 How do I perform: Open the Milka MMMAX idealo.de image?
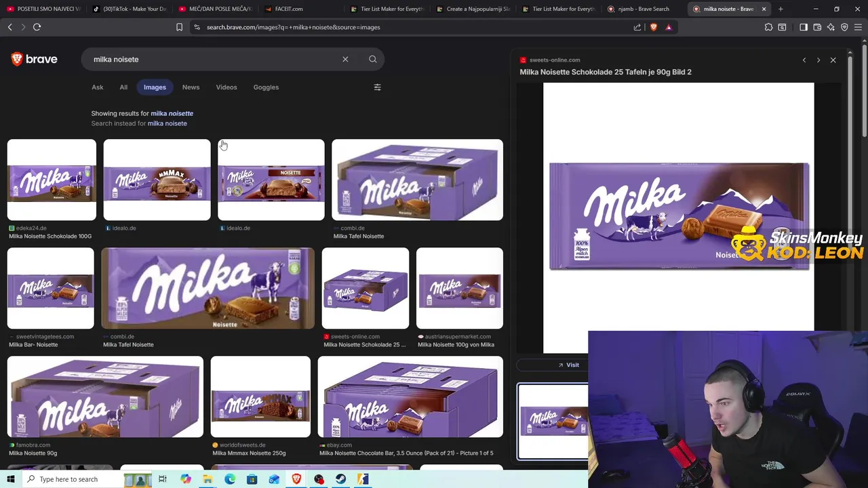point(157,180)
